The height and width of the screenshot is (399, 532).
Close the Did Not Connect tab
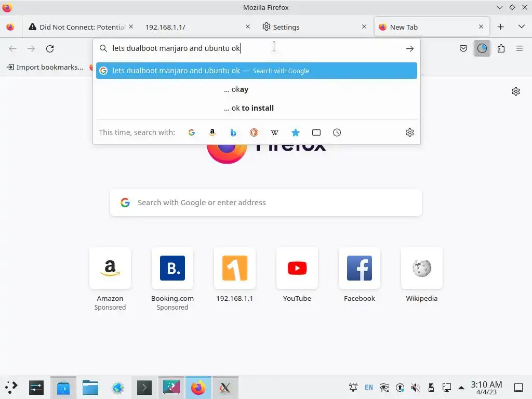point(131,26)
